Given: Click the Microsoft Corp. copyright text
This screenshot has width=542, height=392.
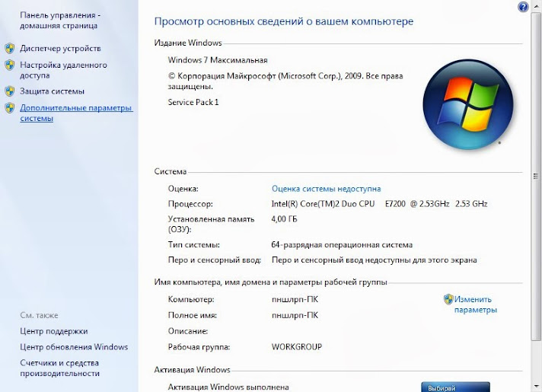Looking at the screenshot, I should click(x=285, y=81).
